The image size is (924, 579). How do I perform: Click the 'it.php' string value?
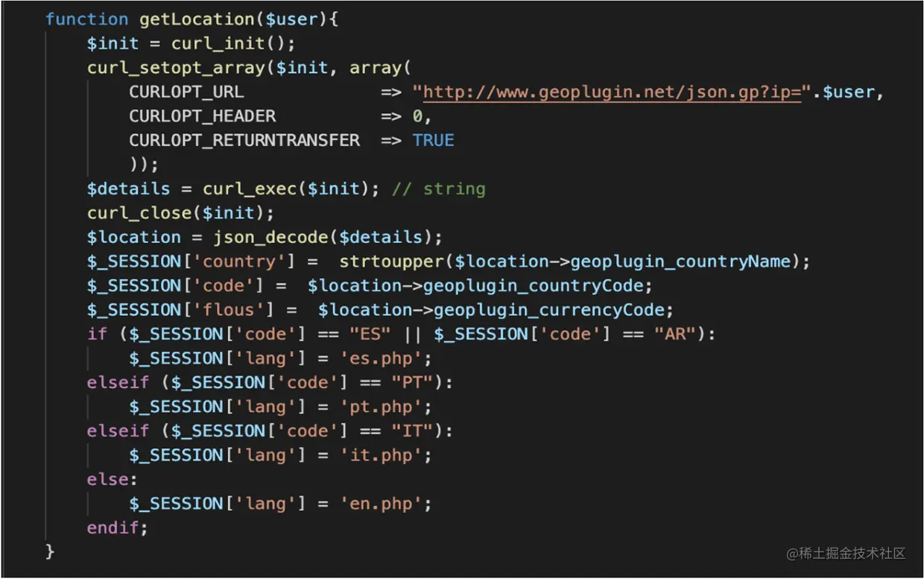click(x=386, y=455)
